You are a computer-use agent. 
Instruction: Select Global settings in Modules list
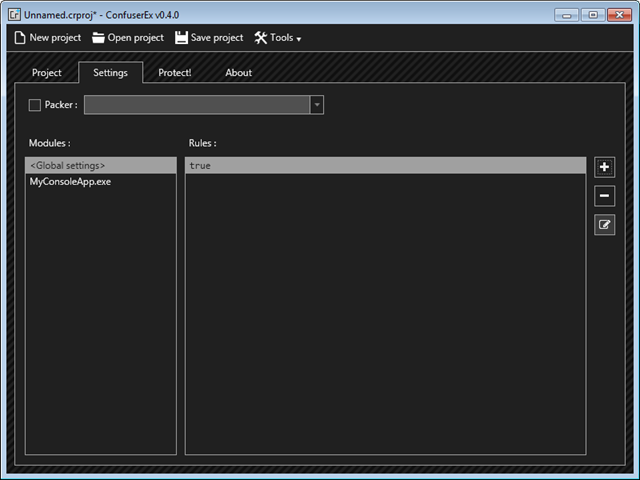click(x=100, y=165)
